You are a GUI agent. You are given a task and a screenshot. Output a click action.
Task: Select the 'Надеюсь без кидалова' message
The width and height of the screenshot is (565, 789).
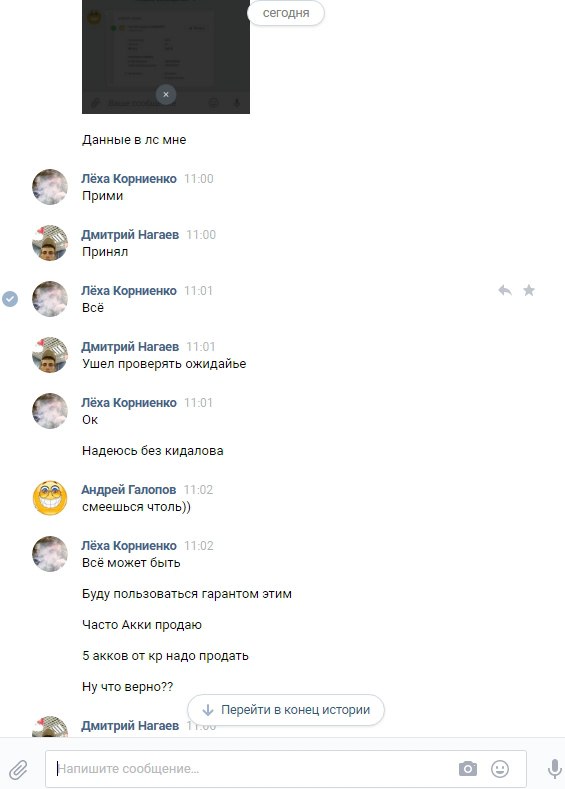click(152, 451)
